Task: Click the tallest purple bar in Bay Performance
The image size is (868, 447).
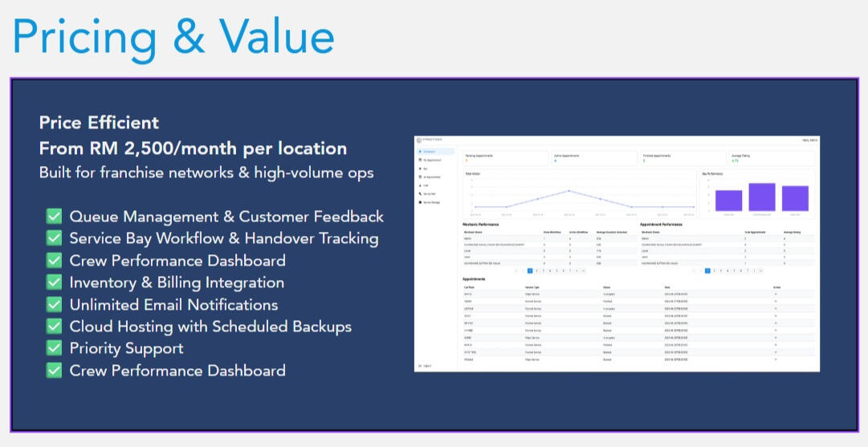Action: tap(762, 197)
